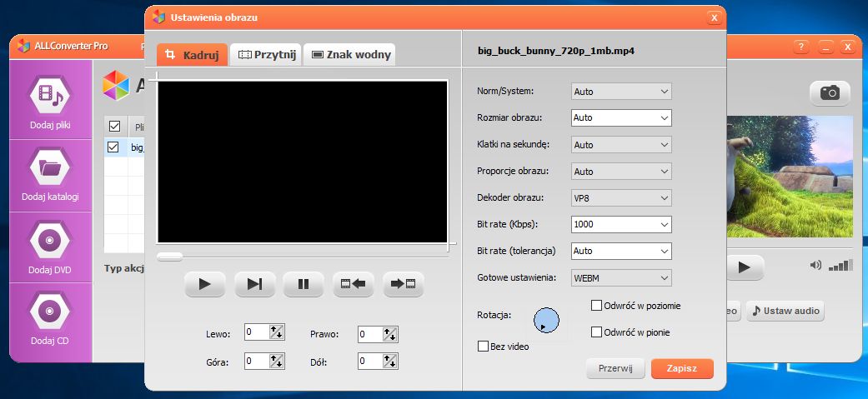868x399 pixels.
Task: Toggle the header select-all checkbox in file list
Action: 114,126
